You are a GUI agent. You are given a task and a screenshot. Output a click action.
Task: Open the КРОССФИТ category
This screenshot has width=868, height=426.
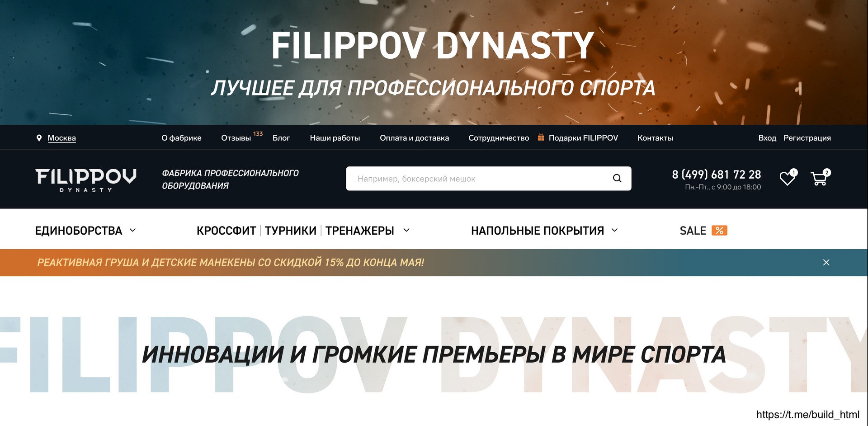tap(226, 231)
